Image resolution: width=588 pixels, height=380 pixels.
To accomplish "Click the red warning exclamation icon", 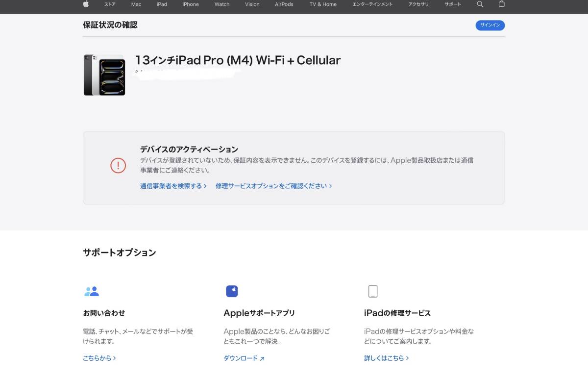I will [x=118, y=165].
